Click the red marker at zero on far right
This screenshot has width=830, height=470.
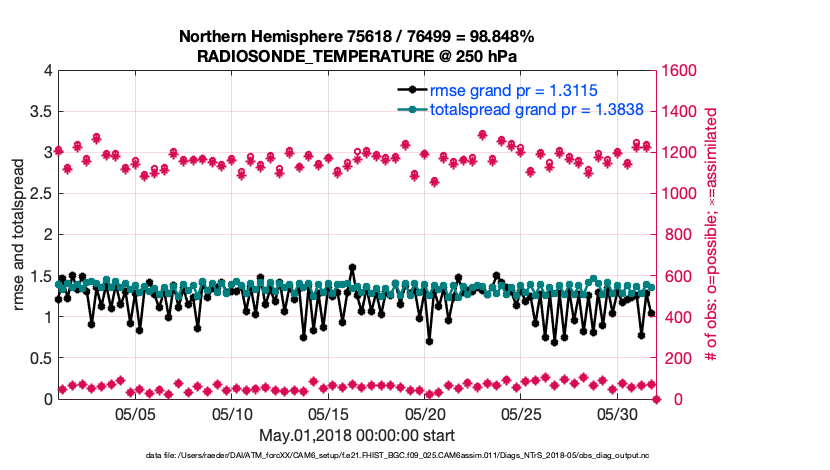point(656,399)
